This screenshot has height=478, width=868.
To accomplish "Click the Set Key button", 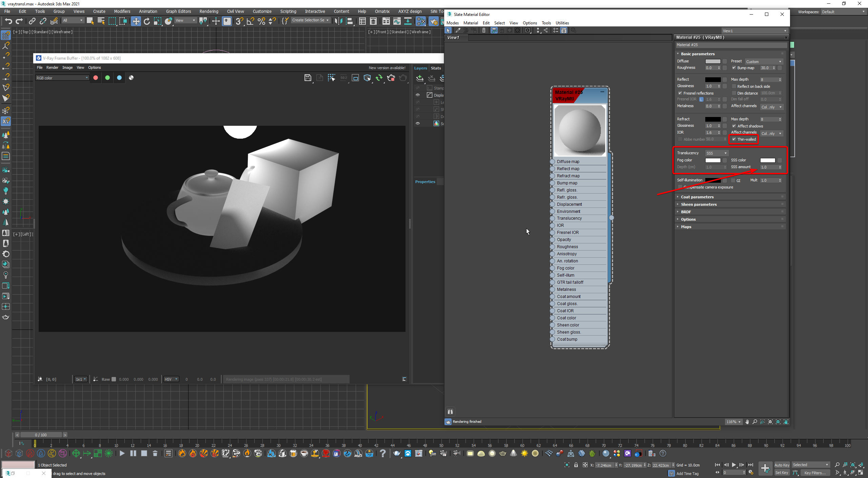I will coord(782,473).
